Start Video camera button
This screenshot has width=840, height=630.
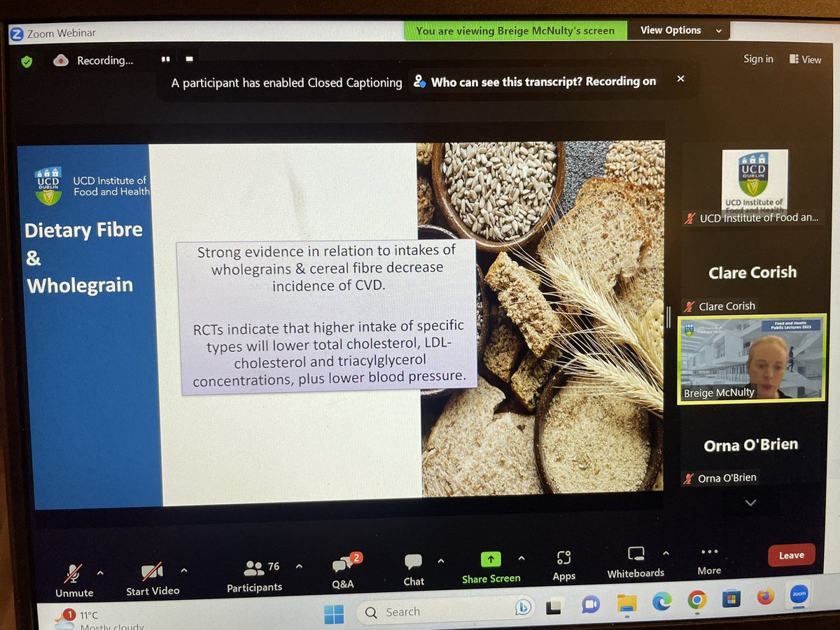click(153, 580)
